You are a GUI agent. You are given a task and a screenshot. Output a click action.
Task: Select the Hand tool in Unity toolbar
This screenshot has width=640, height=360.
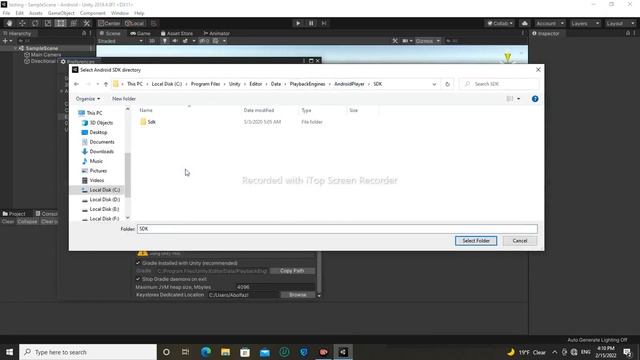point(9,23)
